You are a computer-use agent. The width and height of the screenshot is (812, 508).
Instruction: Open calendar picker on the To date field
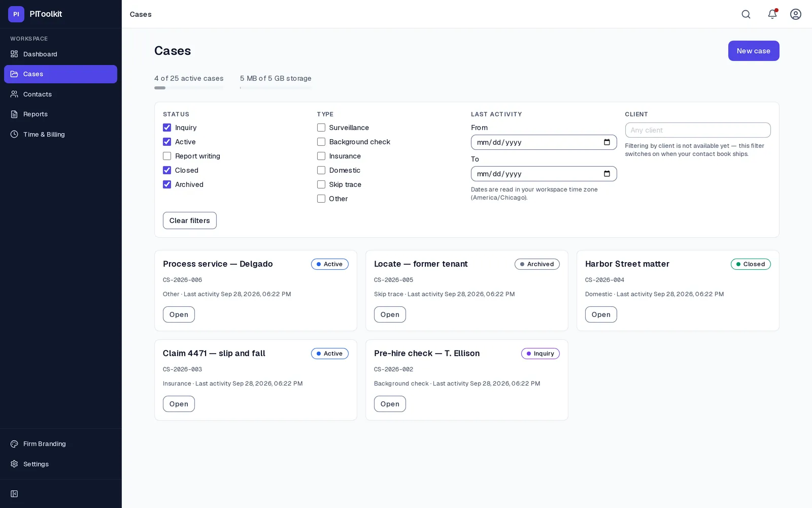[607, 174]
